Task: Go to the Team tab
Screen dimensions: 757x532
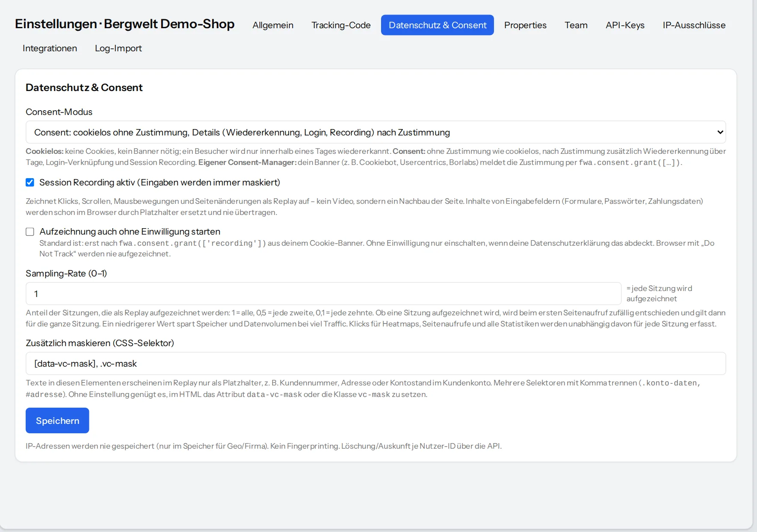Action: point(576,25)
